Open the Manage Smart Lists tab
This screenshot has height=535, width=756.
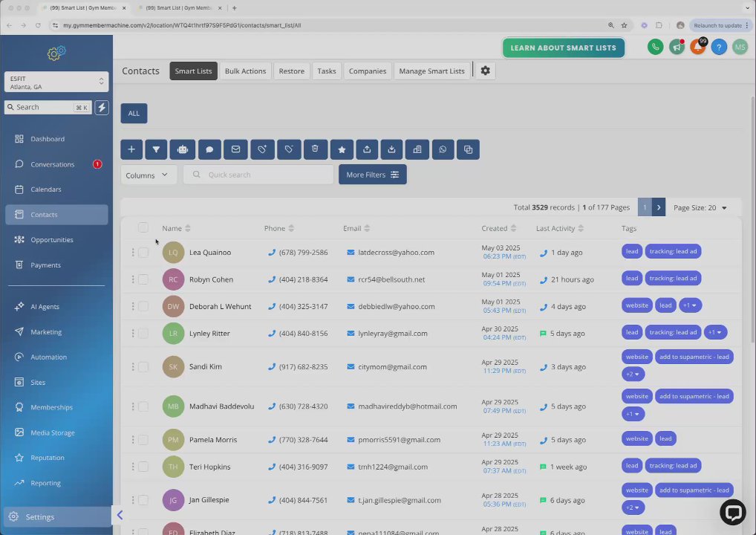(431, 71)
